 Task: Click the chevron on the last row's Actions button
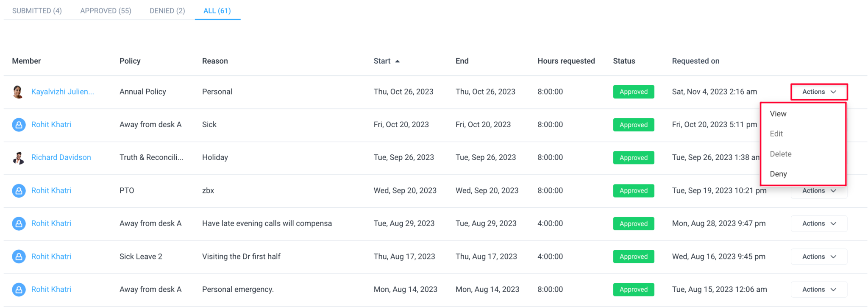coord(833,289)
